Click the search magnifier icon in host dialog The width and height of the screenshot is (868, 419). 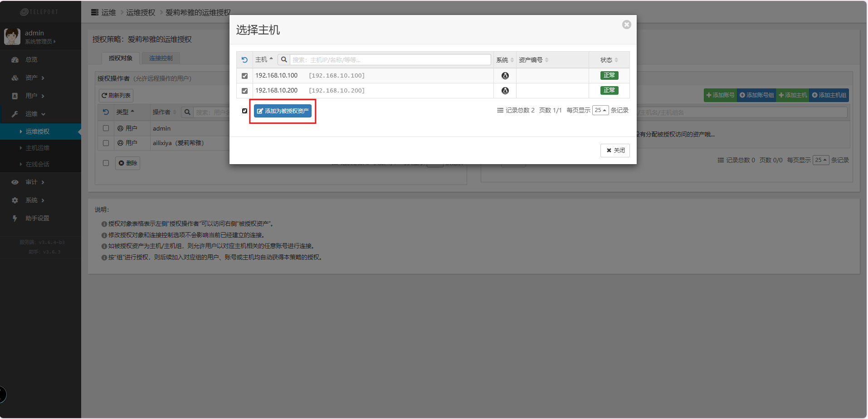coord(284,60)
